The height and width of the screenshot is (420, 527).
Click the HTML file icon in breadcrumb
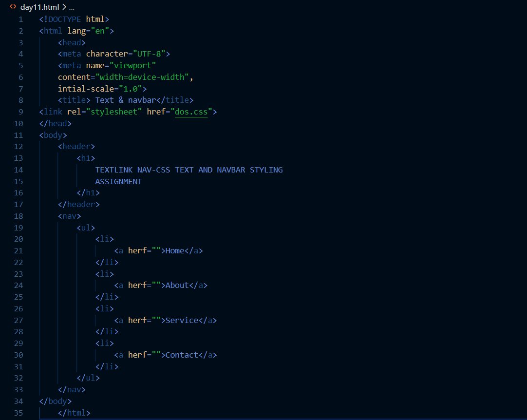[13, 6]
